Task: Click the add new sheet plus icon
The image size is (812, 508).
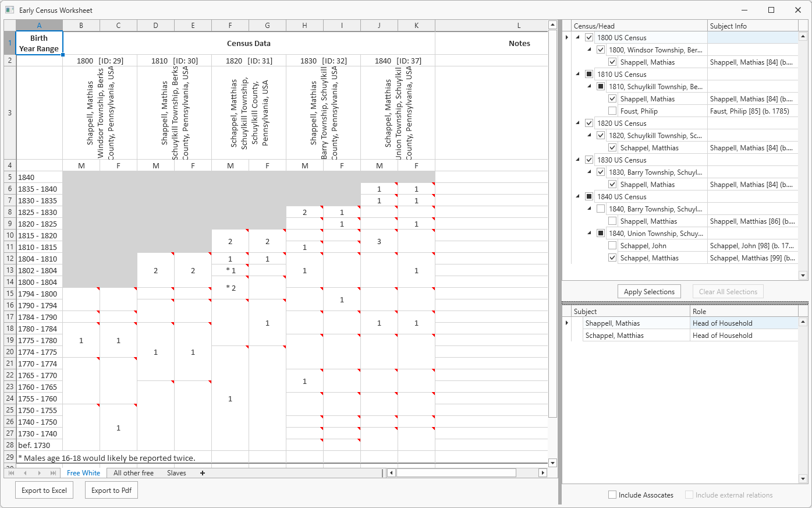Action: [x=203, y=473]
